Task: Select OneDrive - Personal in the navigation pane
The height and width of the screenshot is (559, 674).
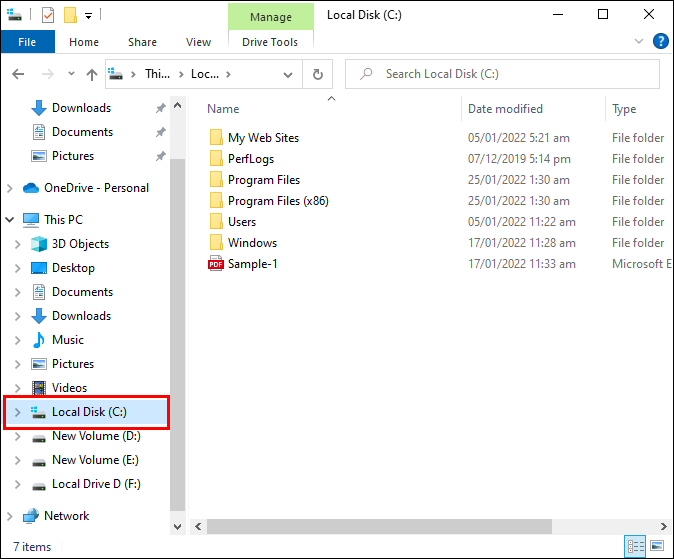Action: point(96,188)
